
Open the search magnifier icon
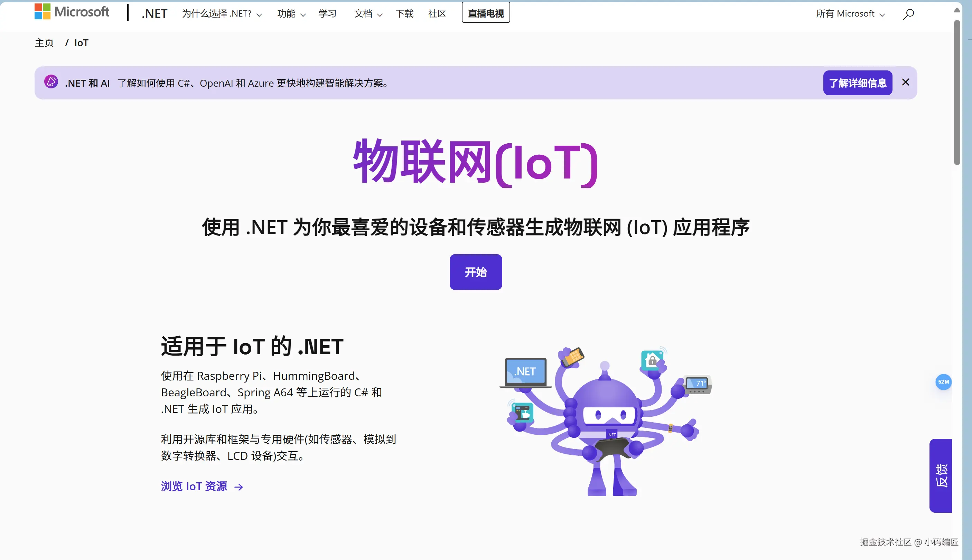point(908,14)
